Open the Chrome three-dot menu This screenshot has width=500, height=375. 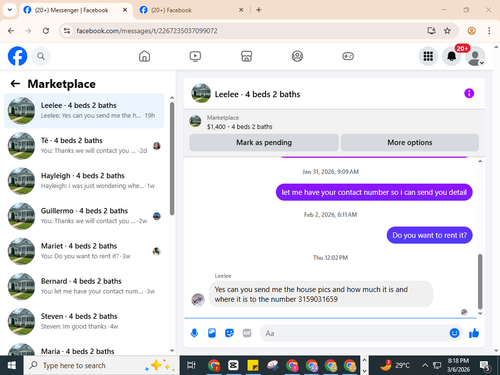(489, 31)
